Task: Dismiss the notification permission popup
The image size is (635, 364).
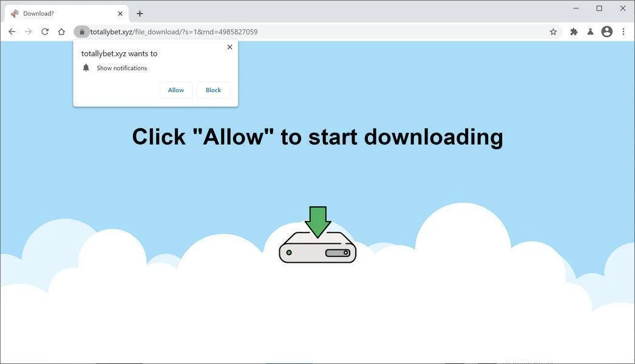Action: point(229,47)
